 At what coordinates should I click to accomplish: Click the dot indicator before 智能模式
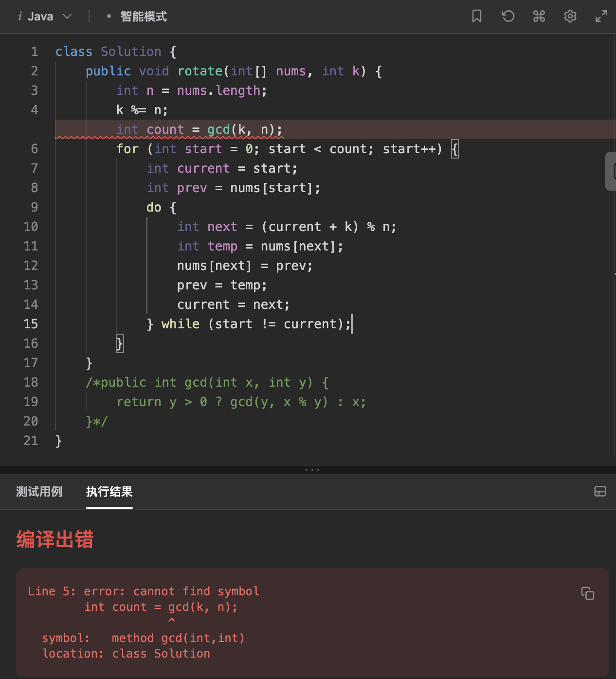(x=109, y=16)
